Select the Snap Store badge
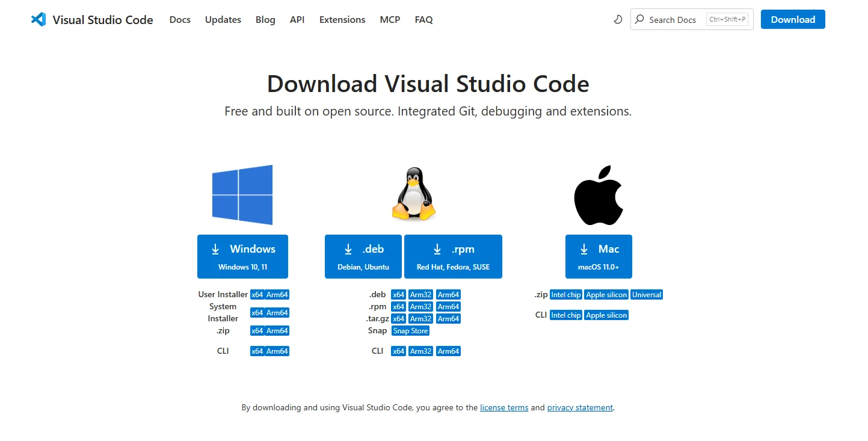 [x=410, y=331]
